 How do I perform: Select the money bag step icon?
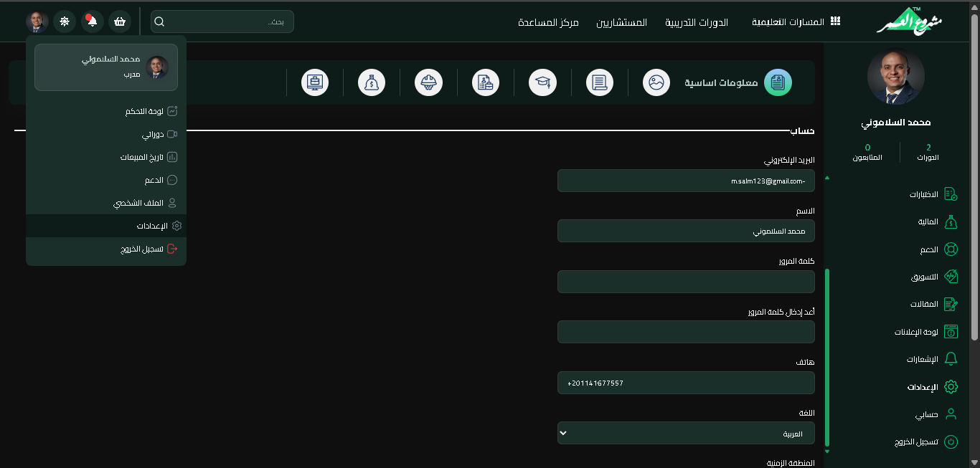371,82
